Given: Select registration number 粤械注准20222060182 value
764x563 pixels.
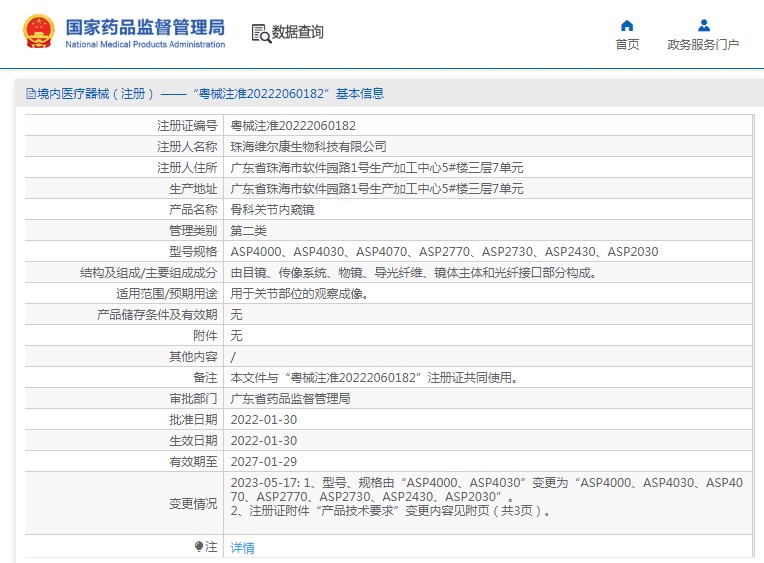Looking at the screenshot, I should [293, 126].
